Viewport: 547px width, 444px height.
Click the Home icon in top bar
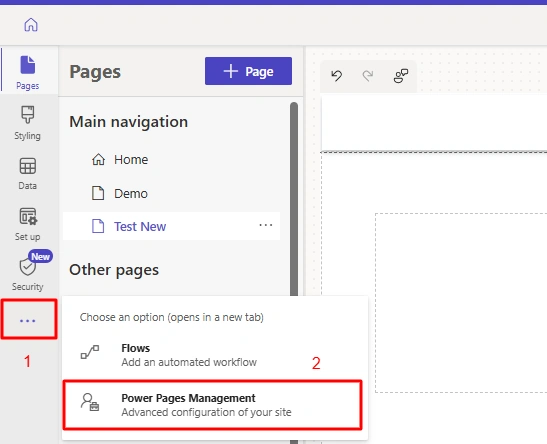[x=31, y=25]
